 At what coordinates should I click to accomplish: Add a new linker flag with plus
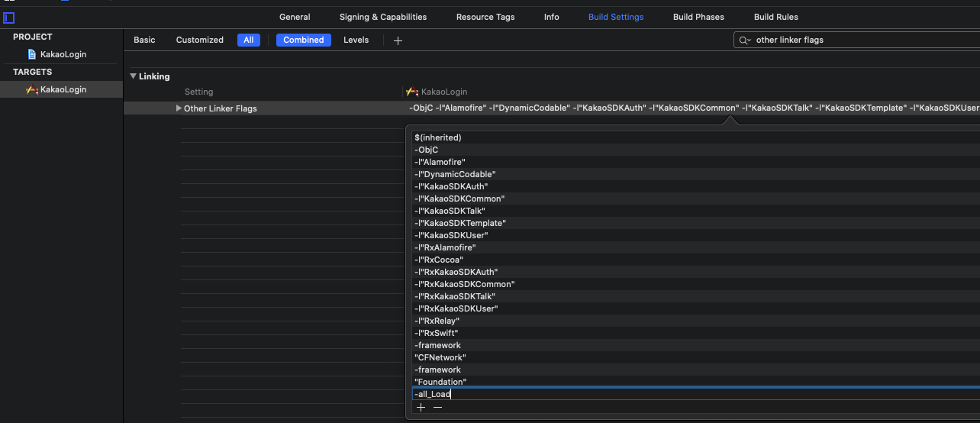(421, 407)
